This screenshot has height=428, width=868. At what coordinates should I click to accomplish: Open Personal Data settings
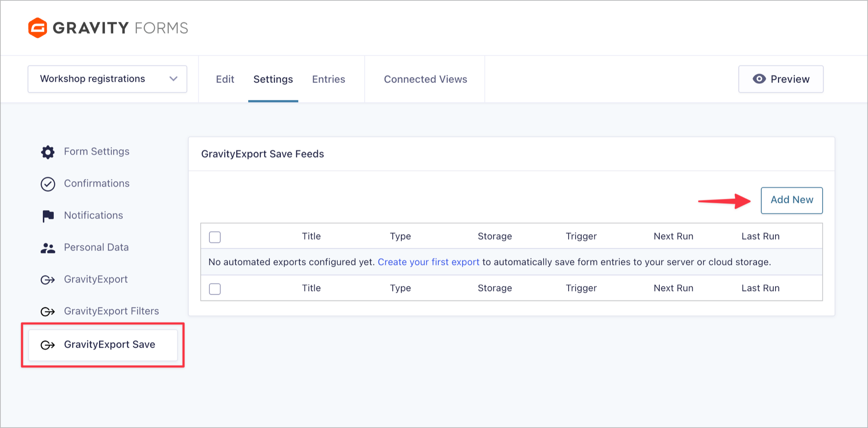coord(96,247)
